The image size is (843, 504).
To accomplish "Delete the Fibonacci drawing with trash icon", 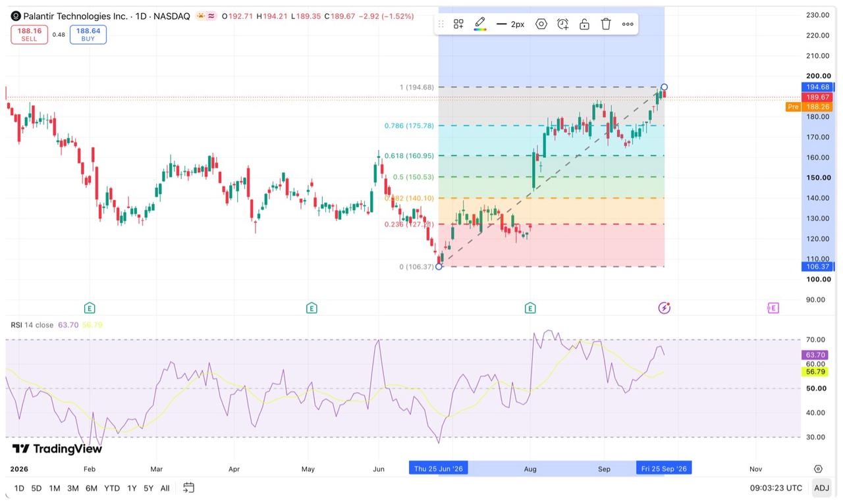I will (606, 24).
